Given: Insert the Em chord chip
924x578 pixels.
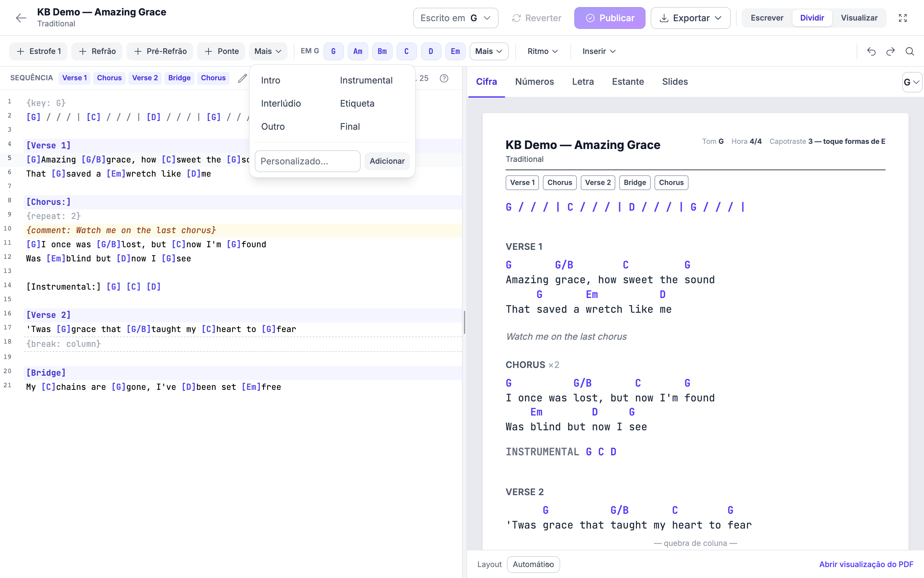Looking at the screenshot, I should tap(455, 51).
